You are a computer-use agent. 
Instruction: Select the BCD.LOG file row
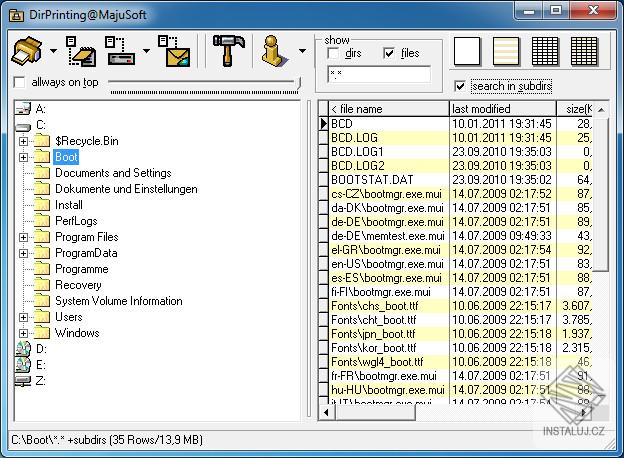coord(460,138)
